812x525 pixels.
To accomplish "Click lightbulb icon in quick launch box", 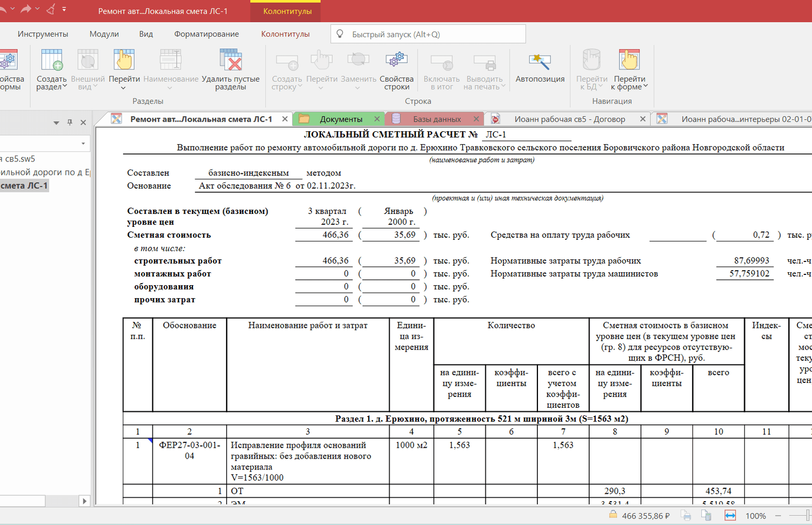I will point(340,34).
